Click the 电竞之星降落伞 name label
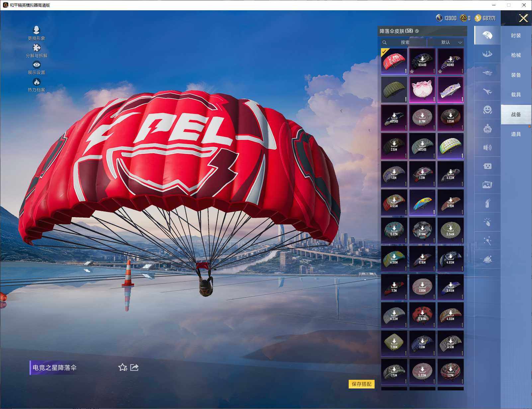The width and height of the screenshot is (532, 409). tap(54, 368)
